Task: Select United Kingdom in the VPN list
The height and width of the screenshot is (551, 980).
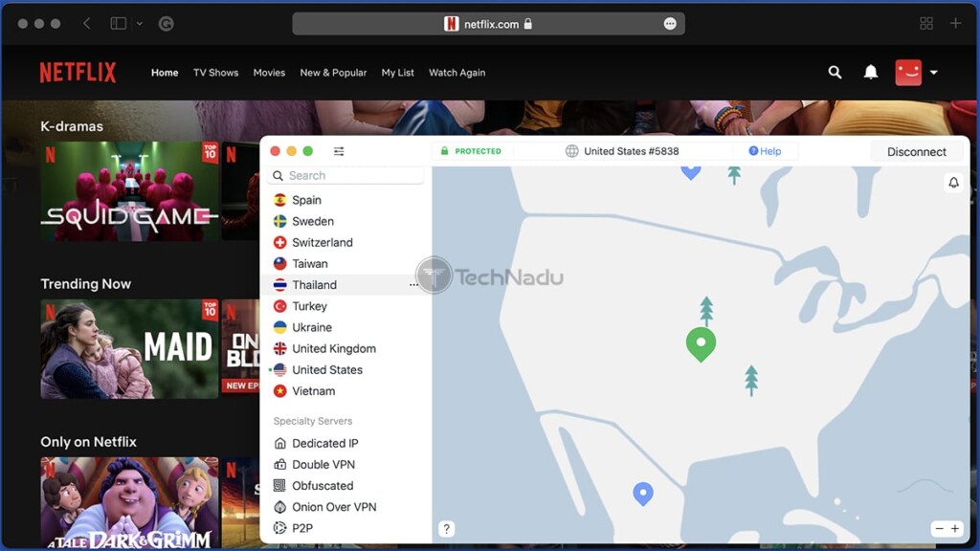Action: (x=345, y=348)
